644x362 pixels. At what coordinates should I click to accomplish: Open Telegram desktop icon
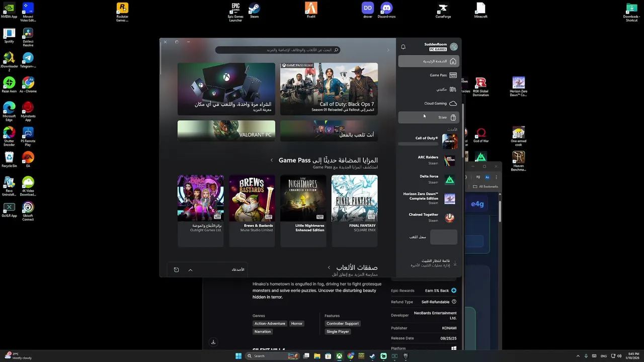(x=28, y=60)
